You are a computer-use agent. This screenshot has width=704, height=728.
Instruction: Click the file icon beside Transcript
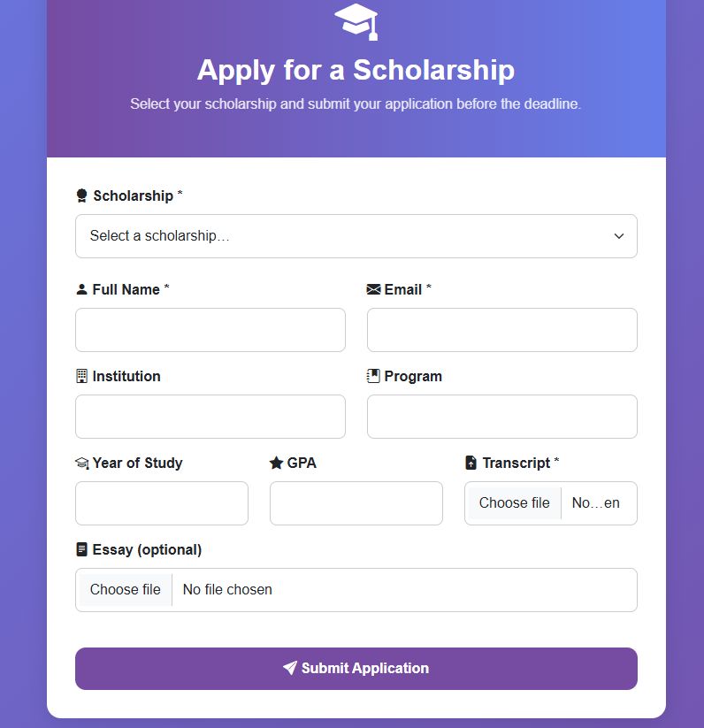(471, 463)
